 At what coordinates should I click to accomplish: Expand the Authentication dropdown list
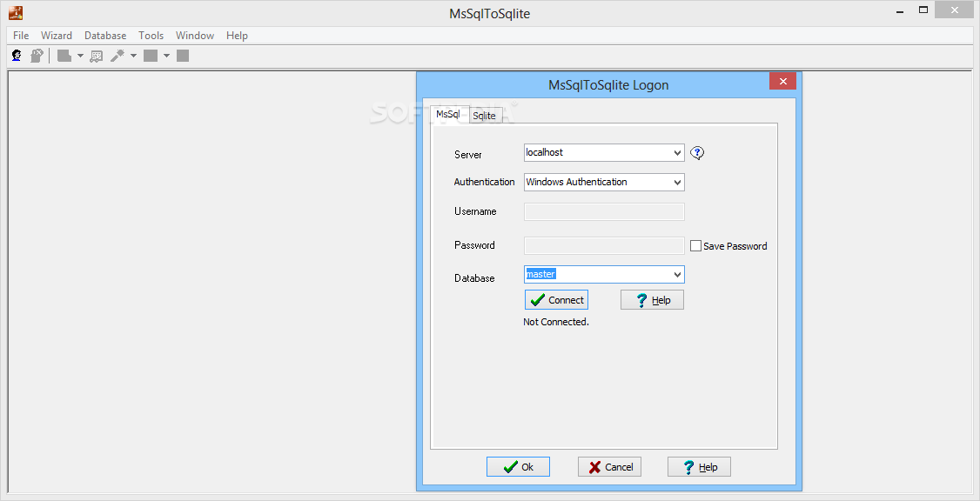pos(677,183)
